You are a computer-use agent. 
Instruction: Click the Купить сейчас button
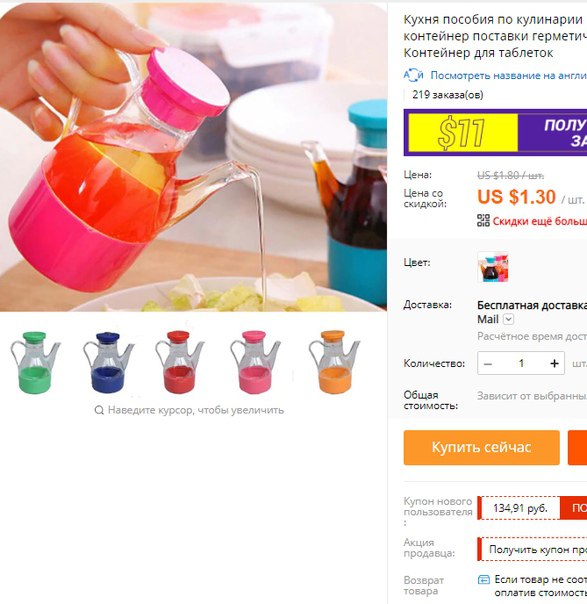481,448
